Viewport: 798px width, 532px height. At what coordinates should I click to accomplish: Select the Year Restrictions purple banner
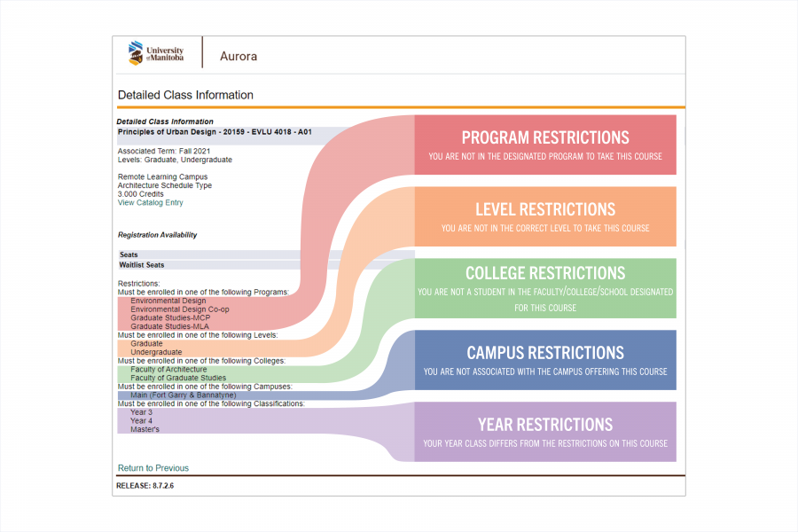coord(544,432)
